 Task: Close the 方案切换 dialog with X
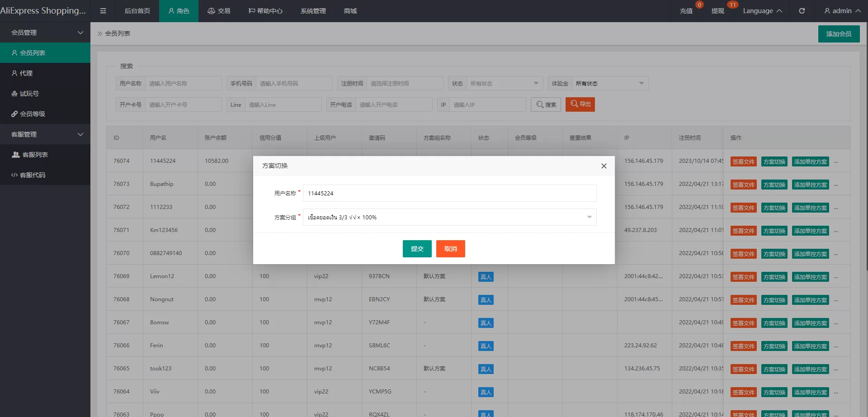coord(604,166)
